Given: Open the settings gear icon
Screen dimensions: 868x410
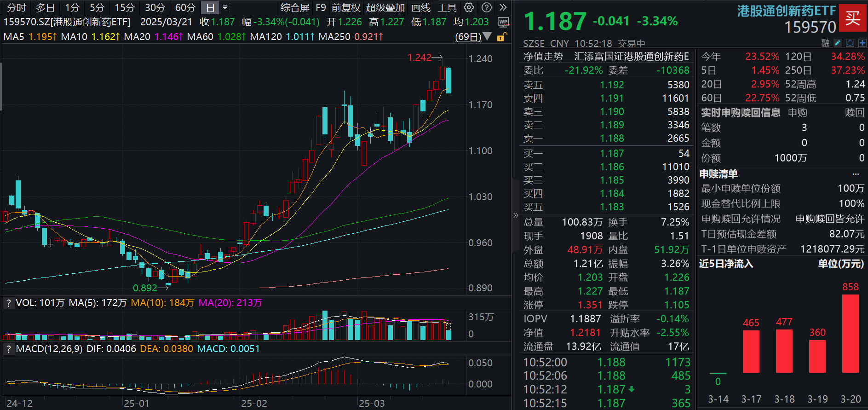Looking at the screenshot, I should click(469, 7).
